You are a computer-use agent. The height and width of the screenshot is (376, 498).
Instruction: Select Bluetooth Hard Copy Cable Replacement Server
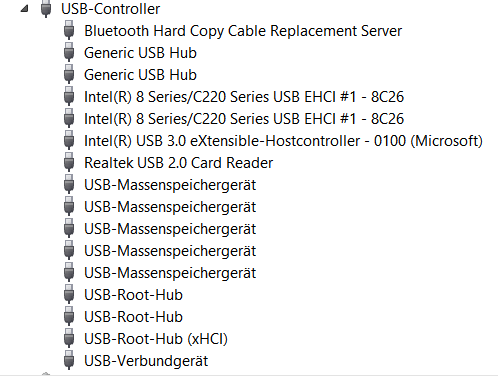pos(243,31)
